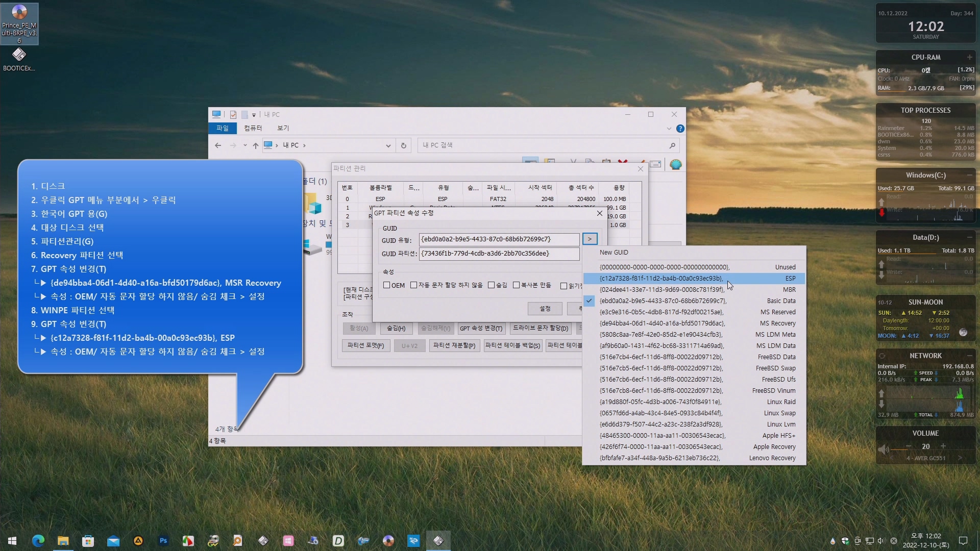This screenshot has width=980, height=551.
Task: Expand the Explorer address history dropdown
Action: pyautogui.click(x=388, y=145)
